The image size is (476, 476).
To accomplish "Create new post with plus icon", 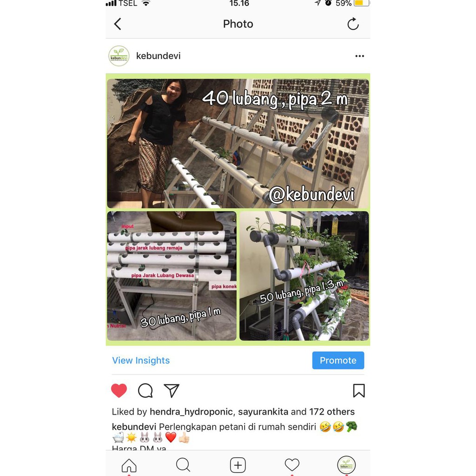I will click(x=238, y=465).
